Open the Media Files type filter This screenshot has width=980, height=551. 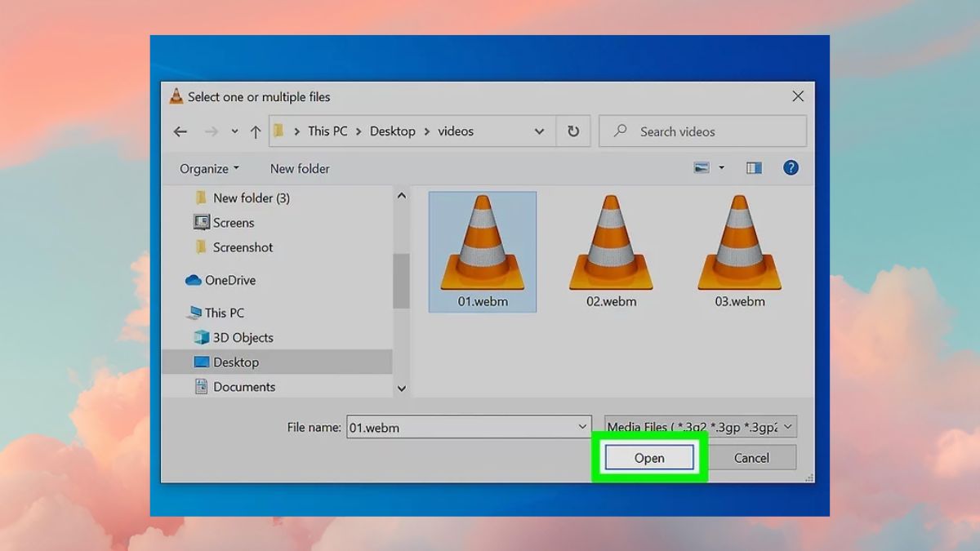[700, 427]
